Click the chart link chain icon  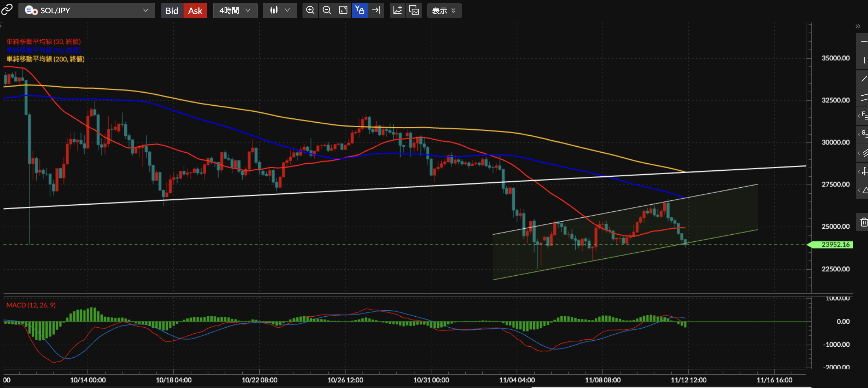tap(7, 10)
